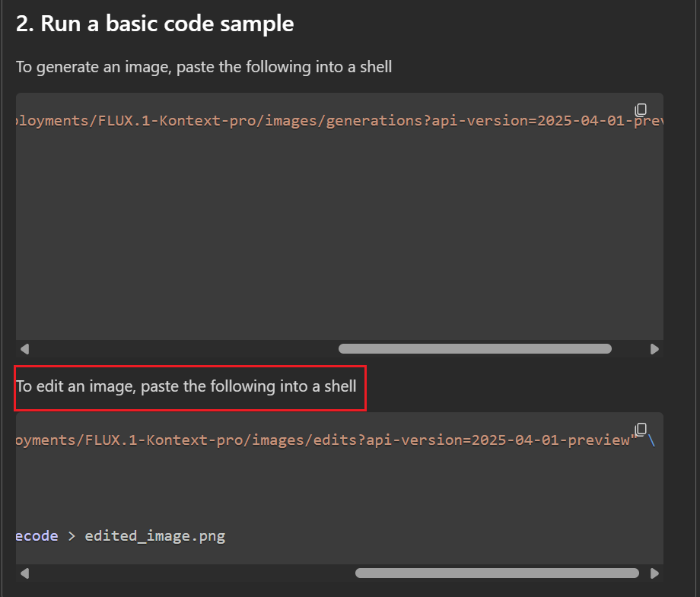Click the "To generate an image" instruction text
Viewport: 700px width, 597px height.
click(x=204, y=67)
